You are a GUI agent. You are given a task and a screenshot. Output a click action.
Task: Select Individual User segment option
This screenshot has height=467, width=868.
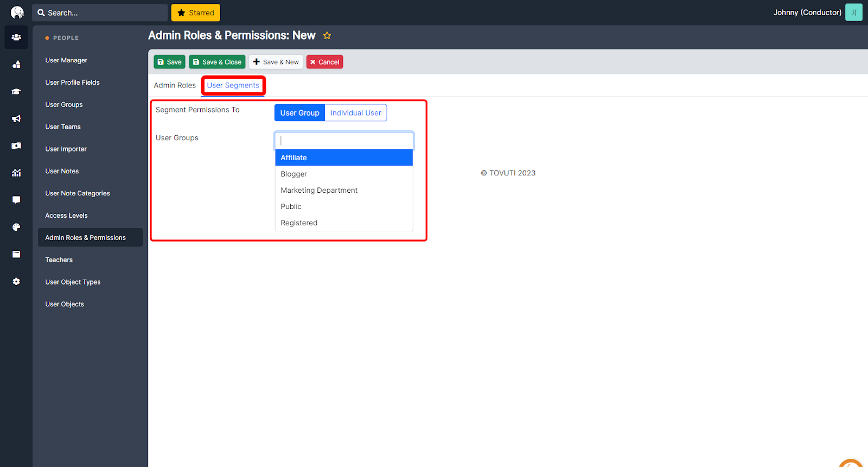pyautogui.click(x=356, y=113)
